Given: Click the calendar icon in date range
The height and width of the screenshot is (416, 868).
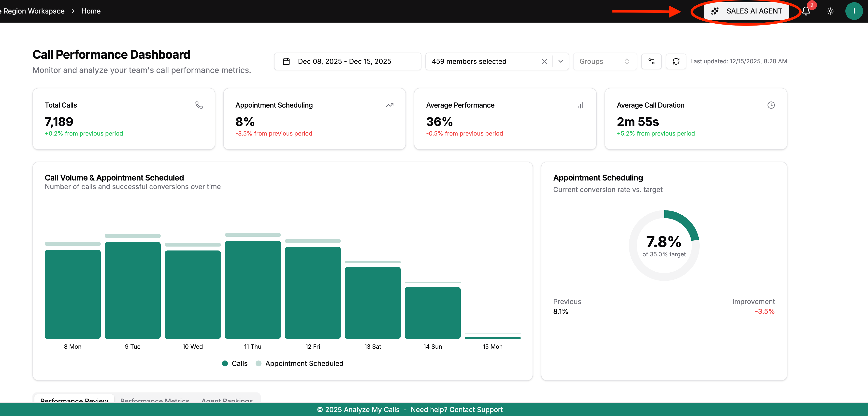Looking at the screenshot, I should click(286, 61).
